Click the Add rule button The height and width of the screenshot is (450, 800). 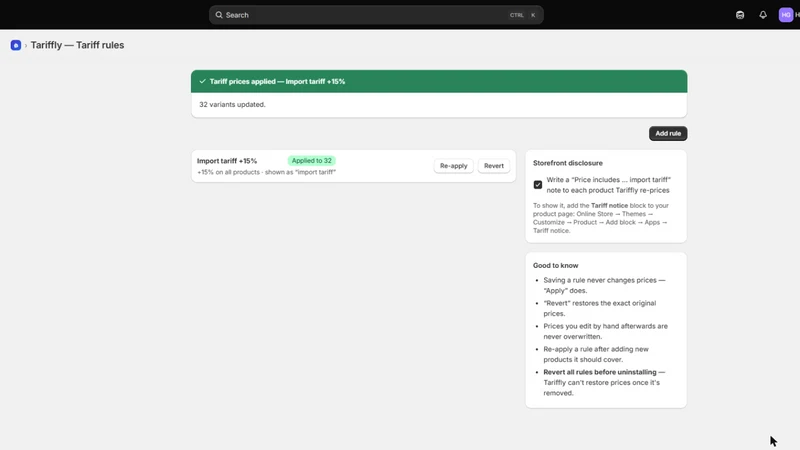(668, 133)
